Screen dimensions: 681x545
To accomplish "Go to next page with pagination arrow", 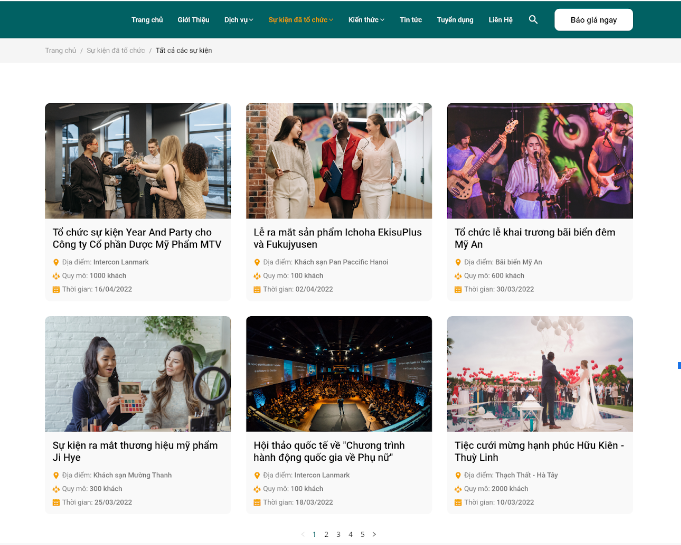I will [374, 534].
